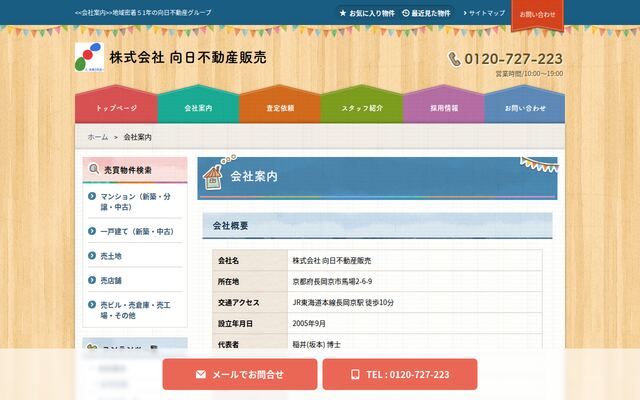Screen dimensions: 640x400
Task: Open the スタッフ紹介 tab
Action: tap(362, 104)
